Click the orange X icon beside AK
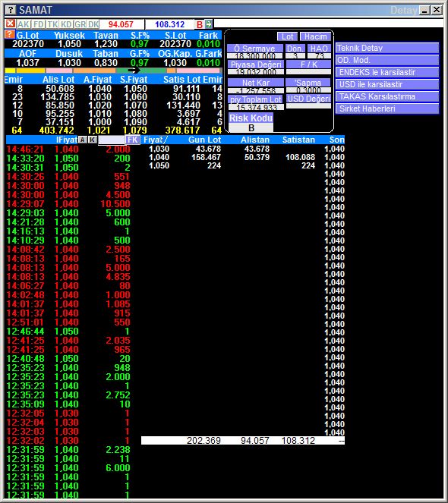Screen dimensions: 448x503 11,24
